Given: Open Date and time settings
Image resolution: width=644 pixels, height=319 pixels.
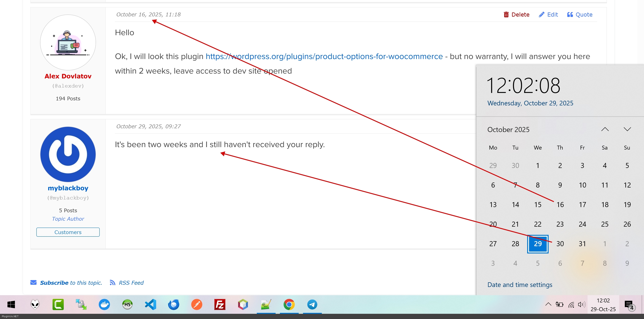Looking at the screenshot, I should coord(520,285).
